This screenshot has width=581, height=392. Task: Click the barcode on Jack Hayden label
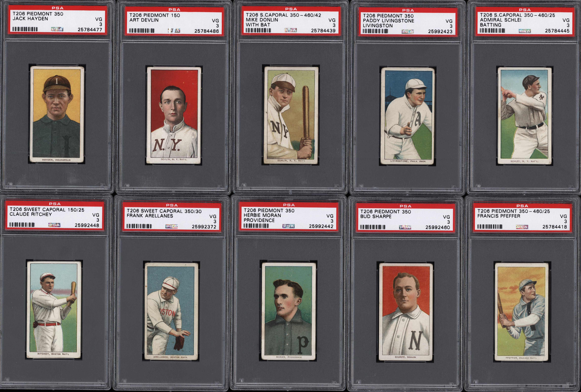(25, 29)
